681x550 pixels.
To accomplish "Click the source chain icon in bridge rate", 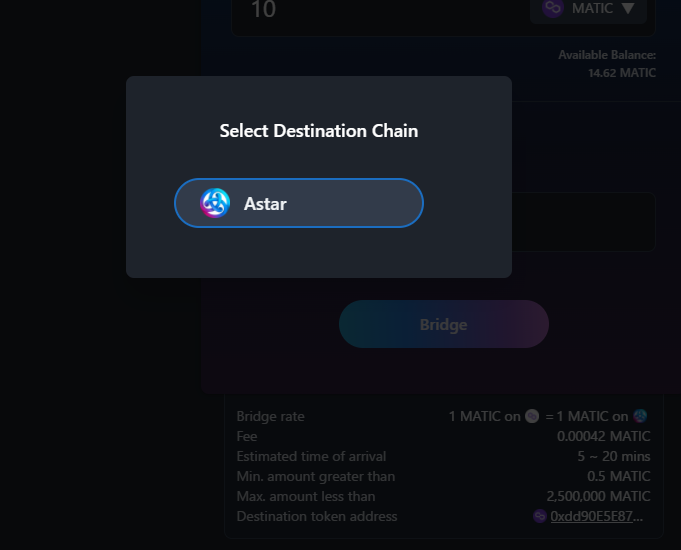I will tap(532, 416).
